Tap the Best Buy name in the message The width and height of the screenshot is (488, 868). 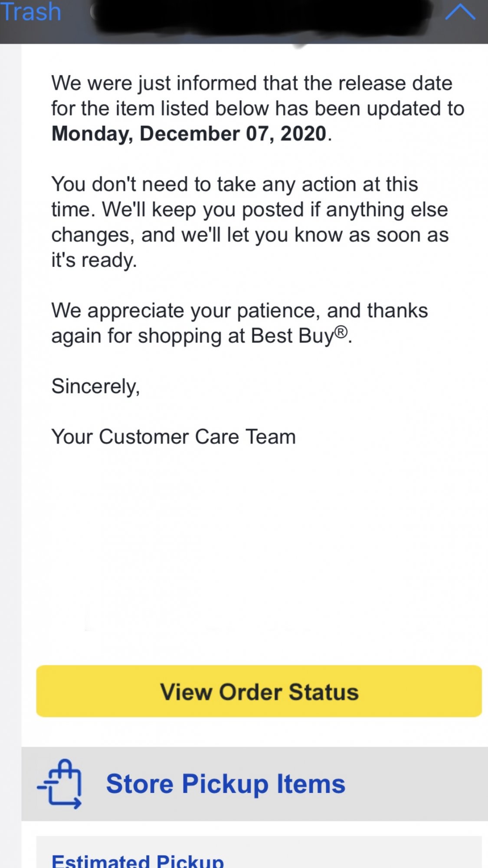tap(292, 336)
